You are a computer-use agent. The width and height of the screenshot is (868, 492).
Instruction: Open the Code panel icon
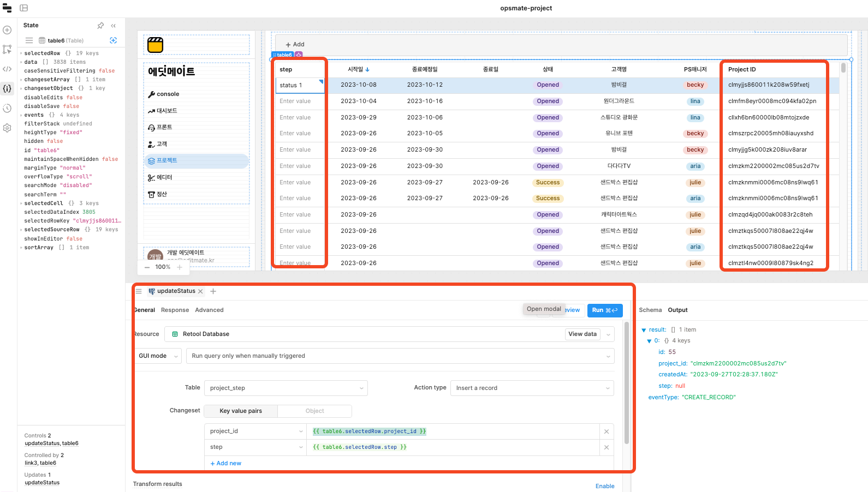coord(7,69)
